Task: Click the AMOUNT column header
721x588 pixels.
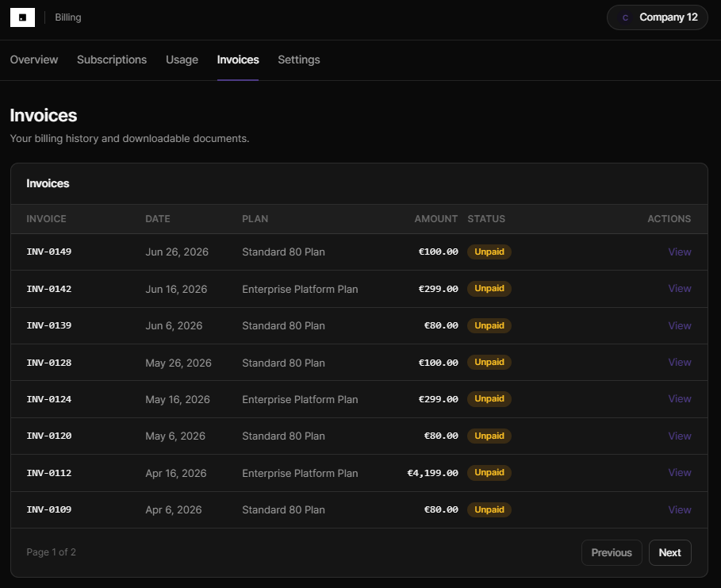Action: pyautogui.click(x=436, y=219)
